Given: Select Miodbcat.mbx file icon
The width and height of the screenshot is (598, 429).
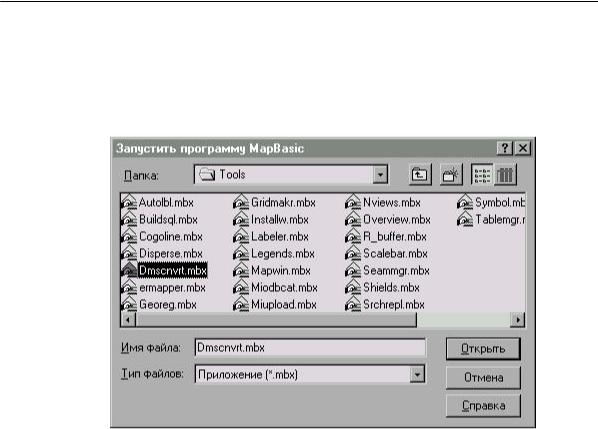Looking at the screenshot, I should [x=241, y=287].
